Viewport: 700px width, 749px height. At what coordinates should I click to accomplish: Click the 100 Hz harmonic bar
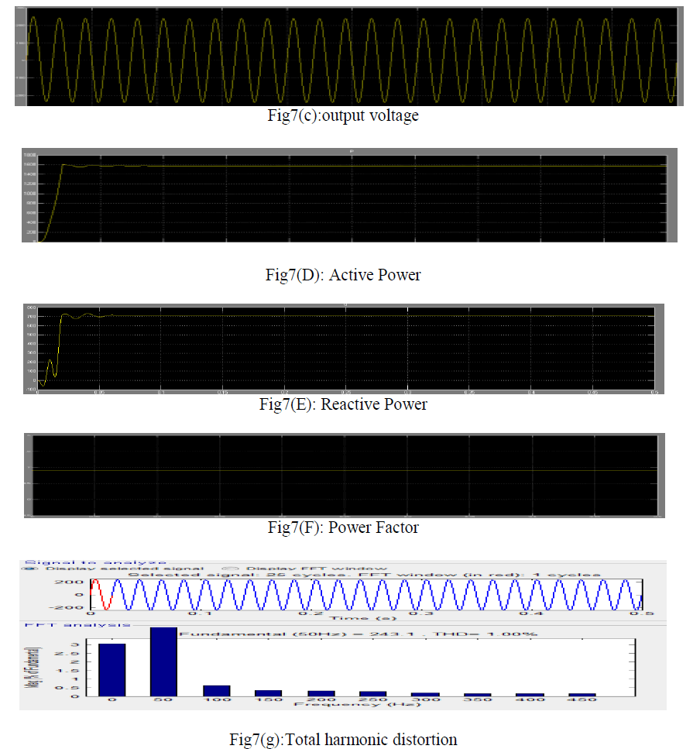[x=216, y=691]
